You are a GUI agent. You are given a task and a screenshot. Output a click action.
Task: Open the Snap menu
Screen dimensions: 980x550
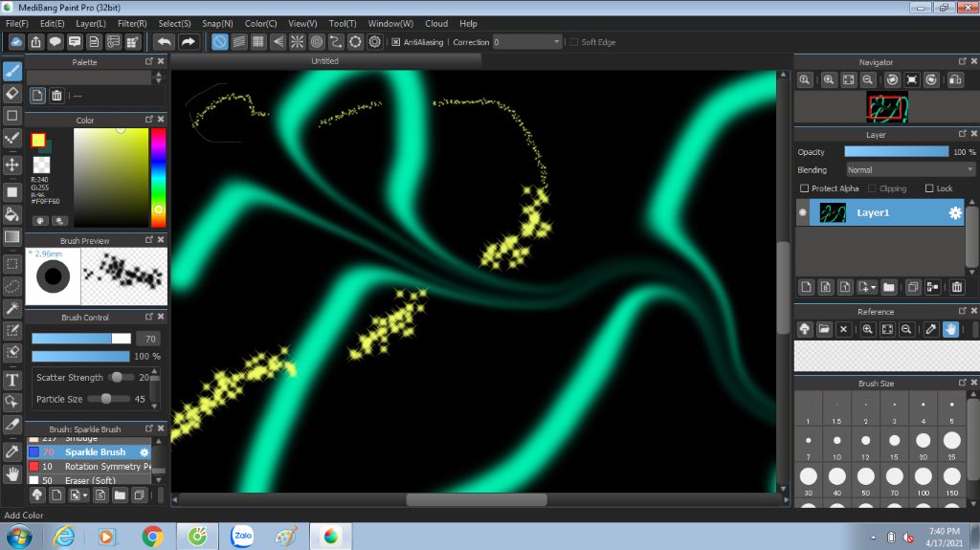(217, 23)
